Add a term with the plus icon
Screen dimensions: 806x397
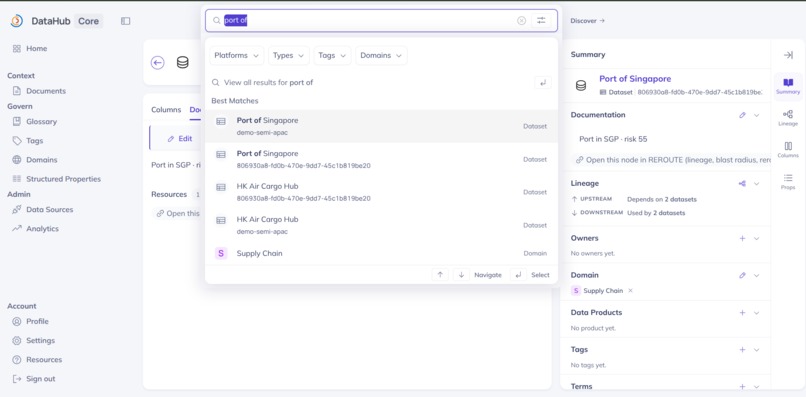click(x=742, y=387)
